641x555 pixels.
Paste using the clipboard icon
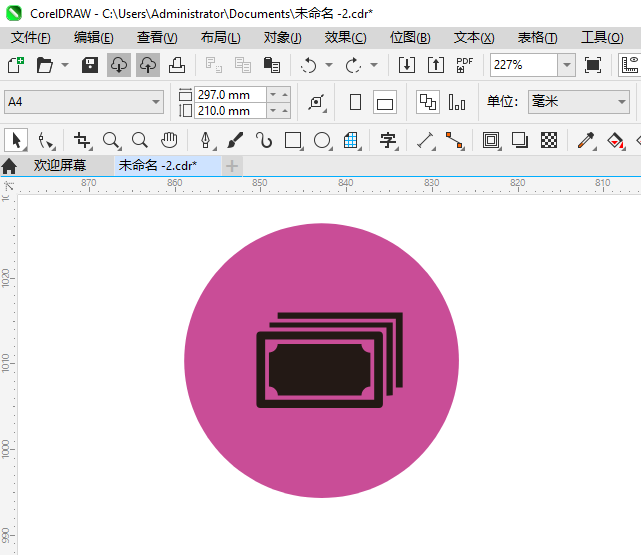click(271, 65)
